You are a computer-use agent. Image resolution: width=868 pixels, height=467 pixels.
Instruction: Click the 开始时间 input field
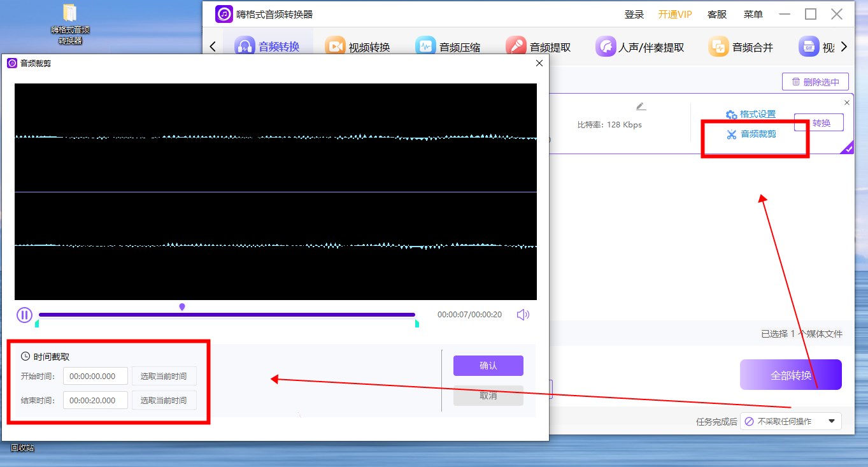tap(96, 377)
